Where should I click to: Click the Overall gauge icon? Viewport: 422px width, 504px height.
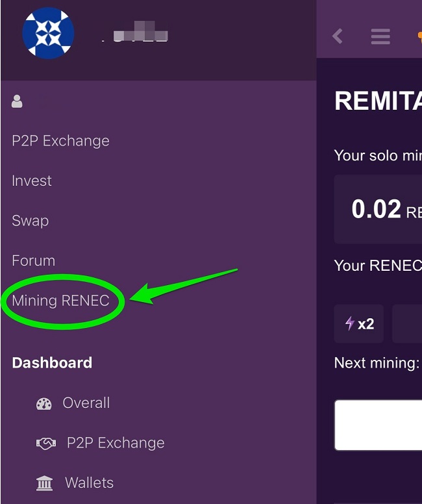click(x=44, y=403)
